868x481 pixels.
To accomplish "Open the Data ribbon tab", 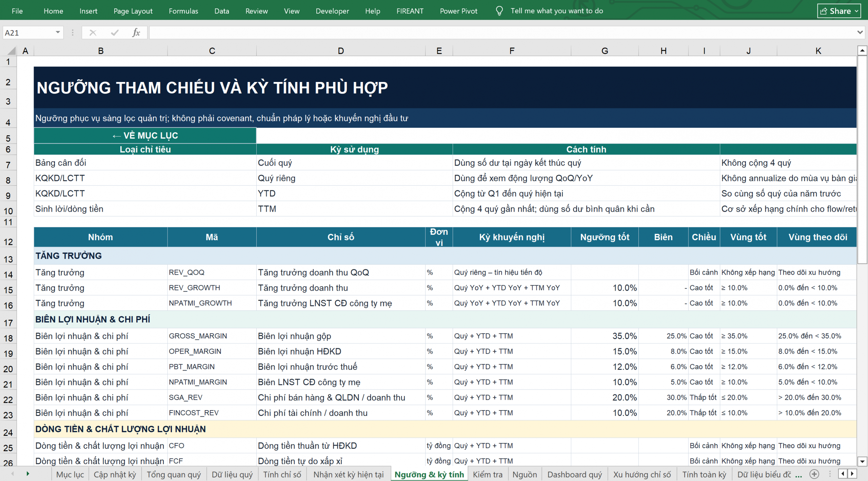I will tap(222, 11).
